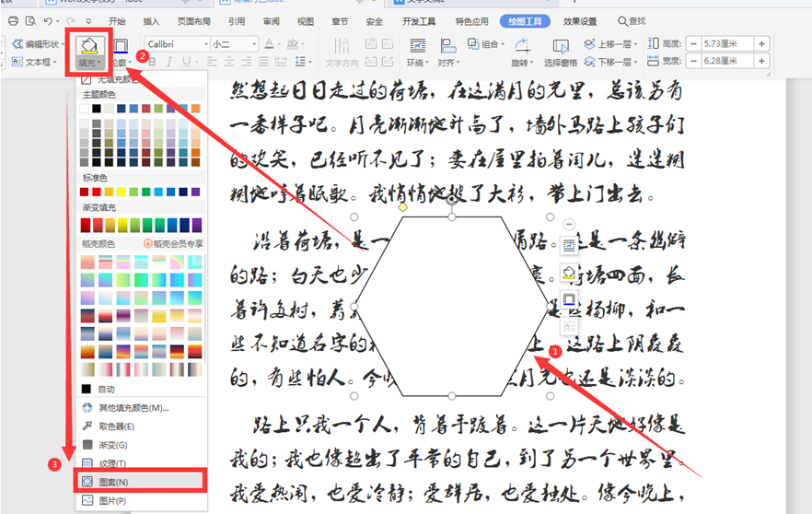
Task: Open the Wrap (环绕) options
Action: (x=417, y=53)
